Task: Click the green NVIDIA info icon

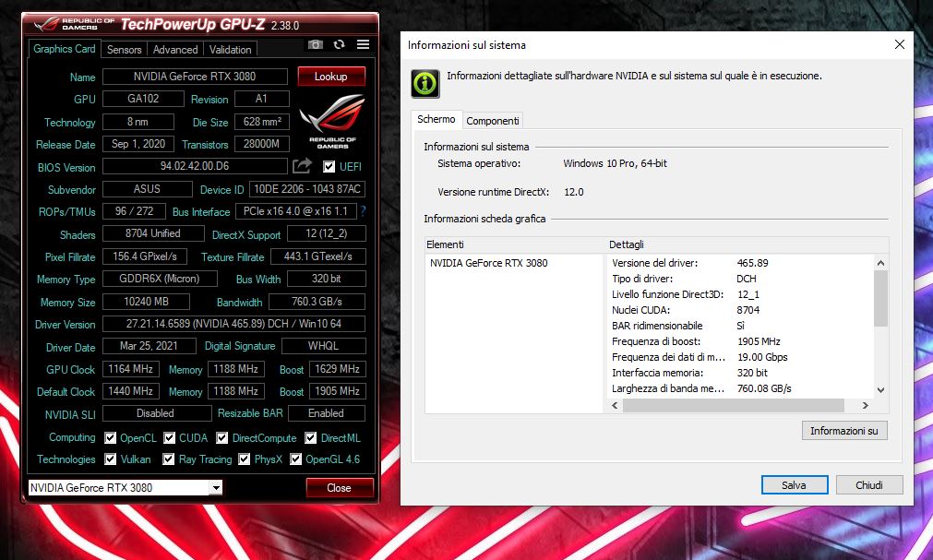Action: [425, 83]
